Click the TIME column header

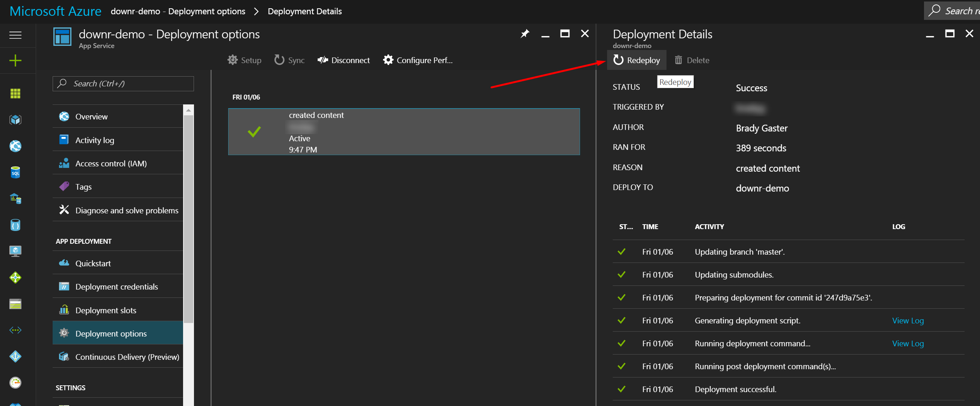650,226
